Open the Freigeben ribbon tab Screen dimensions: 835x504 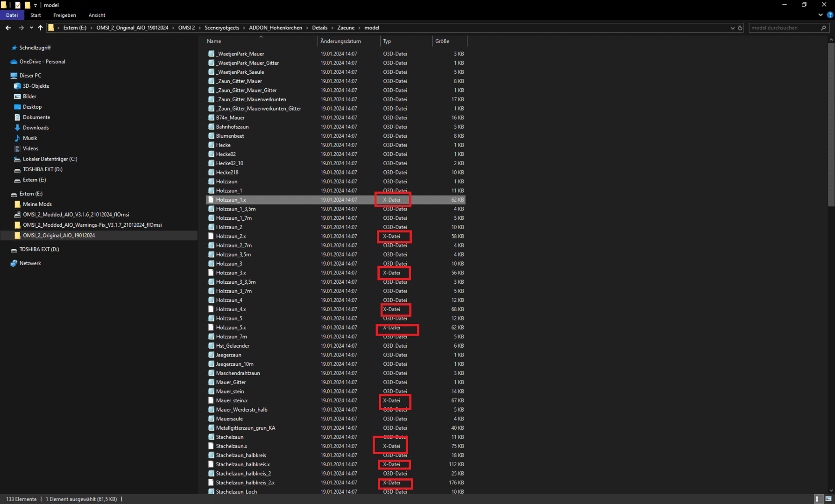tap(64, 15)
